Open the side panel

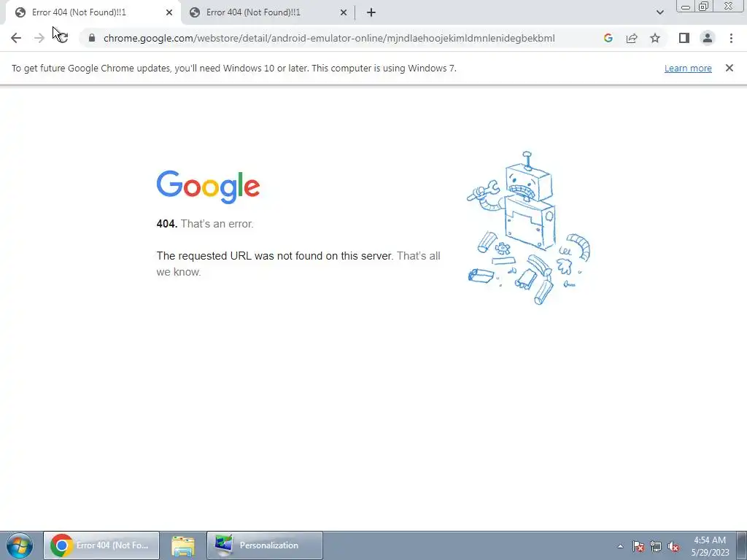click(x=684, y=38)
